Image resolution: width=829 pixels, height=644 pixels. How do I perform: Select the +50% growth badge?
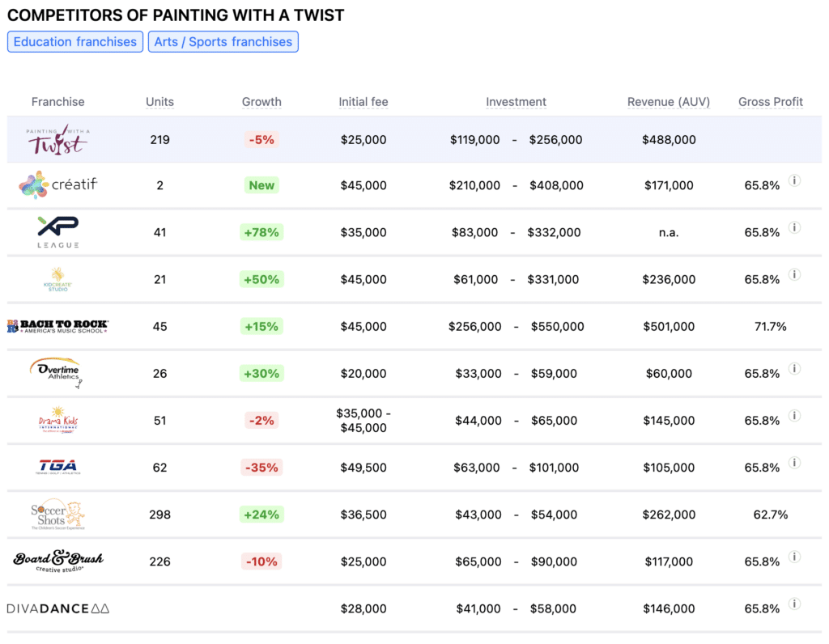coord(261,279)
